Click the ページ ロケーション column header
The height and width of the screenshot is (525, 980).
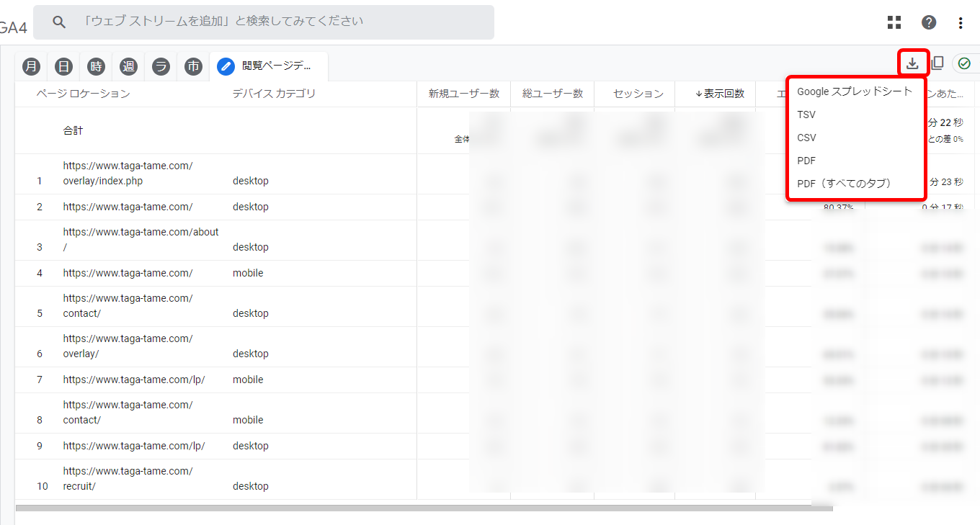[x=83, y=94]
